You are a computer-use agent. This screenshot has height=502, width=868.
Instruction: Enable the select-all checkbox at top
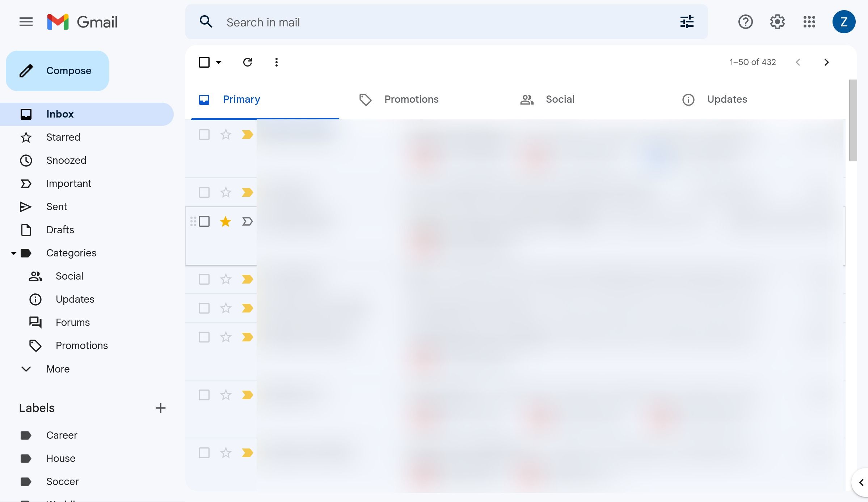pos(204,61)
